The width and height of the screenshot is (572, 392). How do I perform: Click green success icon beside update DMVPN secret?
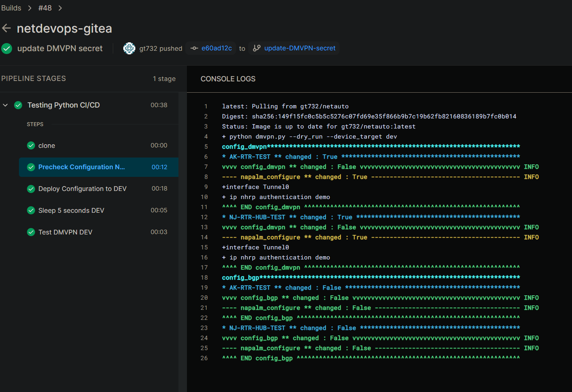[x=7, y=49]
